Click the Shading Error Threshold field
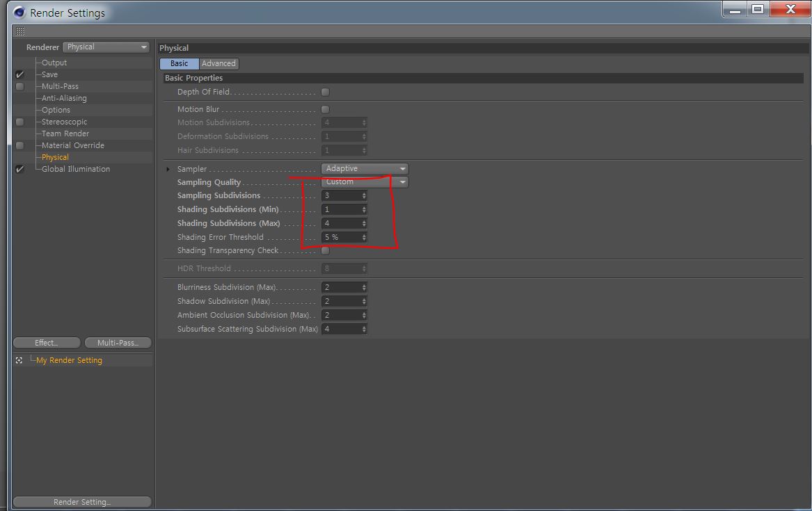Screen dimensions: 812x511 [x=341, y=238]
